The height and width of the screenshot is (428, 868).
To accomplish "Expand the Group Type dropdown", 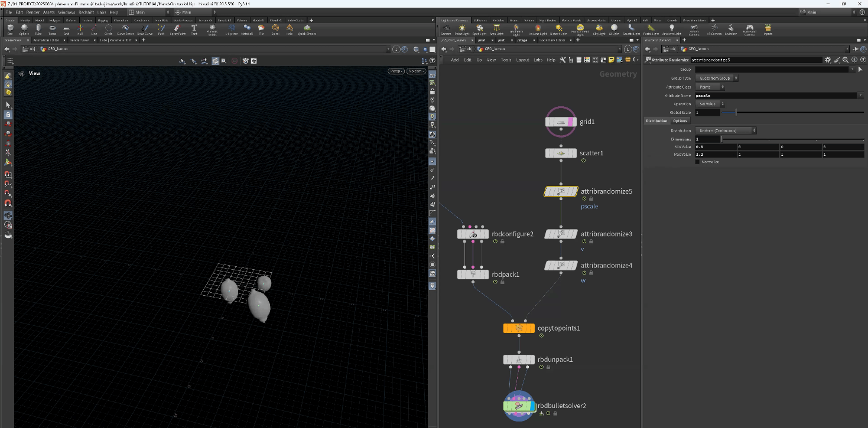I will tap(717, 78).
